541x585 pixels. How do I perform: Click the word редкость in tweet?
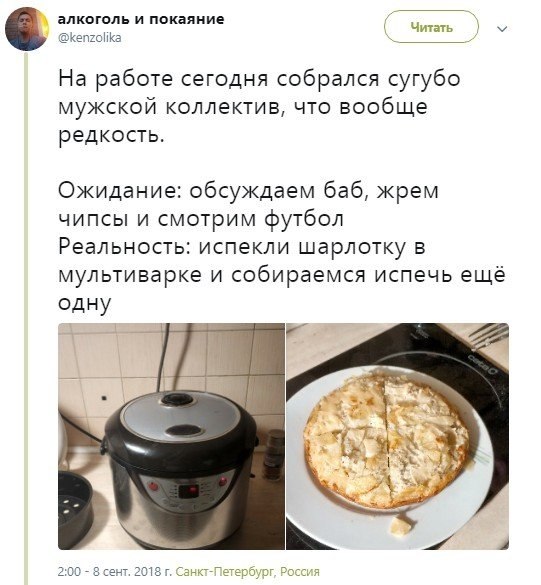click(111, 135)
